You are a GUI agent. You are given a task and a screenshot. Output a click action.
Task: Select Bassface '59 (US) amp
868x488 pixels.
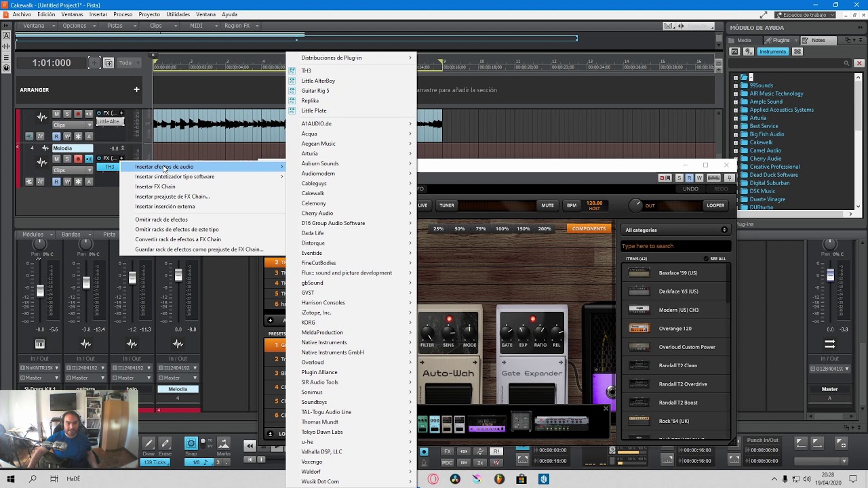click(675, 273)
